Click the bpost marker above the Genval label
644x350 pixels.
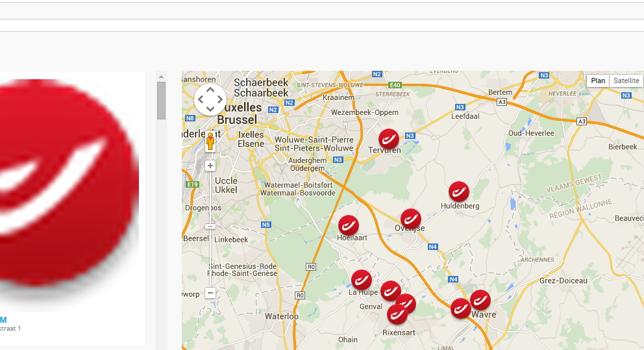(x=390, y=291)
